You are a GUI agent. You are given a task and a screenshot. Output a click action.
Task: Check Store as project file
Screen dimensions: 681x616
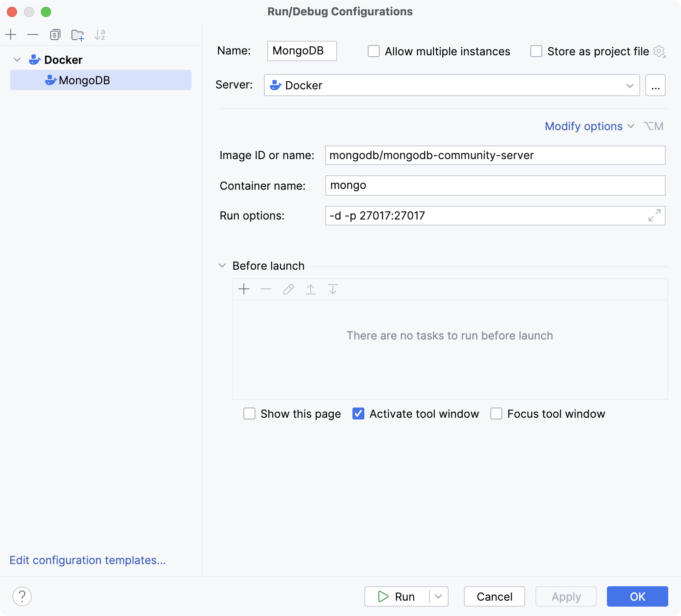[536, 51]
